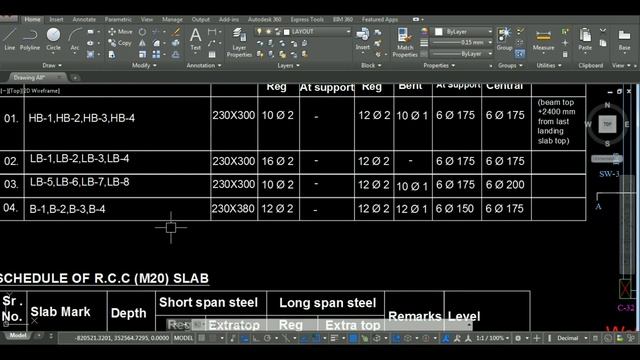Screen dimensions: 640x360
Task: Select the Line drawing tool
Action: (x=9, y=39)
